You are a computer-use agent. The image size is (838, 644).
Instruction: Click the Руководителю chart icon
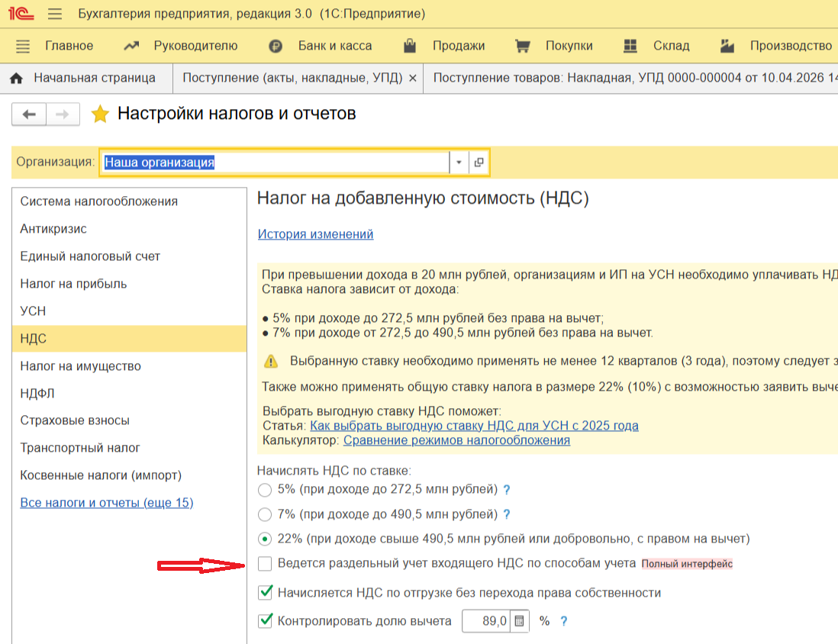click(131, 46)
